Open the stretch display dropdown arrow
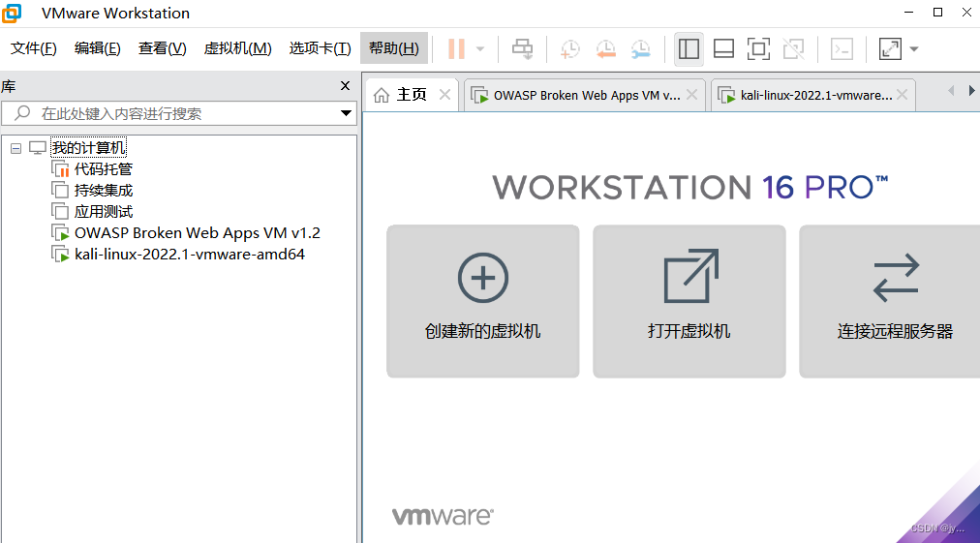 914,48
